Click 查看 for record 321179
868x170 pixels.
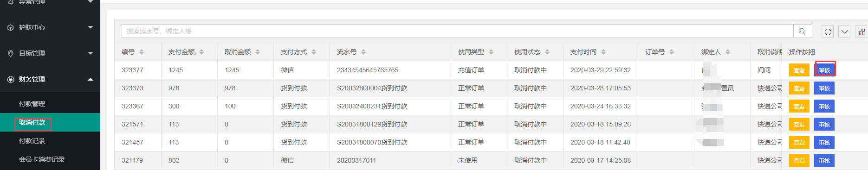[799, 160]
